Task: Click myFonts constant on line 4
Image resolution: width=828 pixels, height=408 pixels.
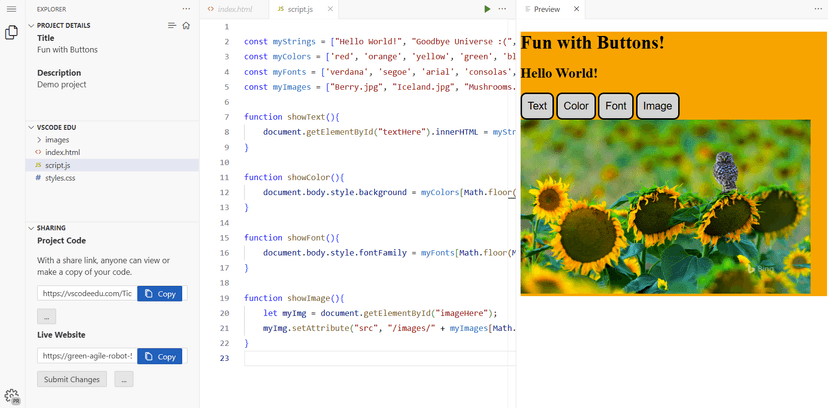Action: pos(289,72)
